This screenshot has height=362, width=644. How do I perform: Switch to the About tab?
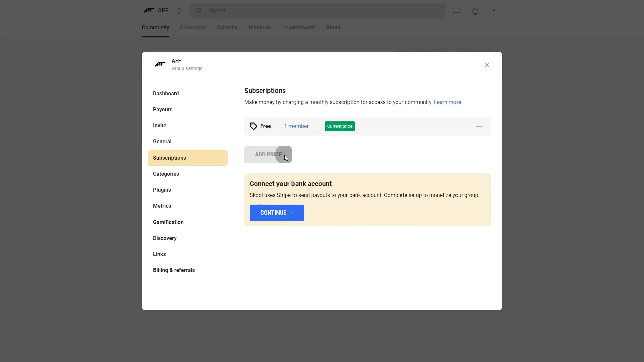point(333,28)
